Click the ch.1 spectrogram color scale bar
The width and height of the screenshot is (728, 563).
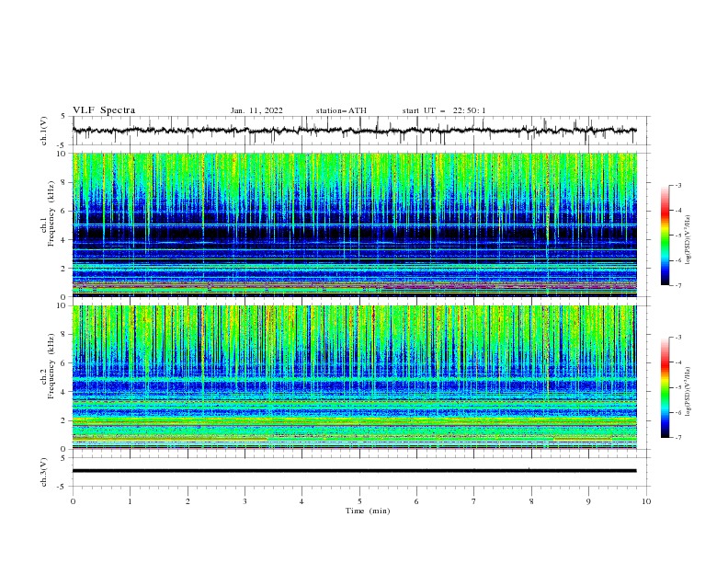point(665,236)
